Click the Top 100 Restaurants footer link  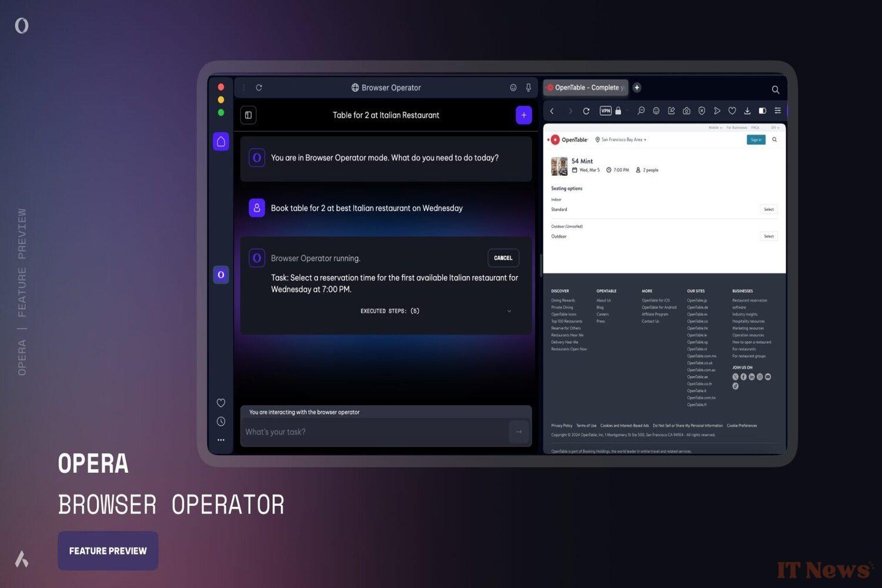[567, 322]
